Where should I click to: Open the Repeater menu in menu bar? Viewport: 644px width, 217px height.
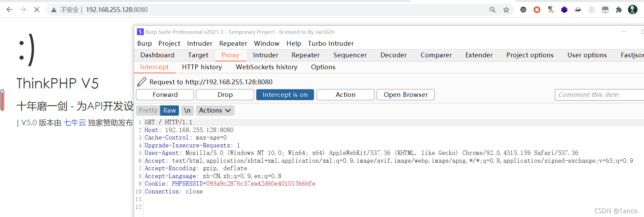tap(233, 43)
